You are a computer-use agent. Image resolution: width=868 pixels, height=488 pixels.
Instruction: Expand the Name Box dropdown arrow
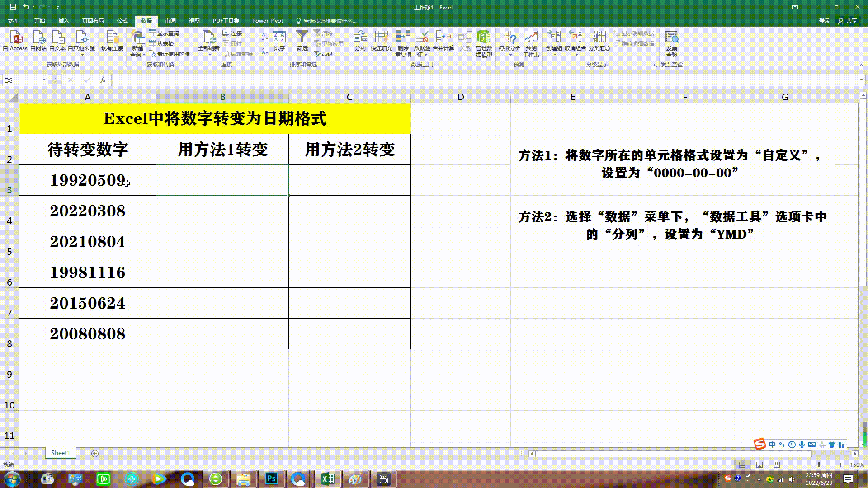(x=44, y=80)
